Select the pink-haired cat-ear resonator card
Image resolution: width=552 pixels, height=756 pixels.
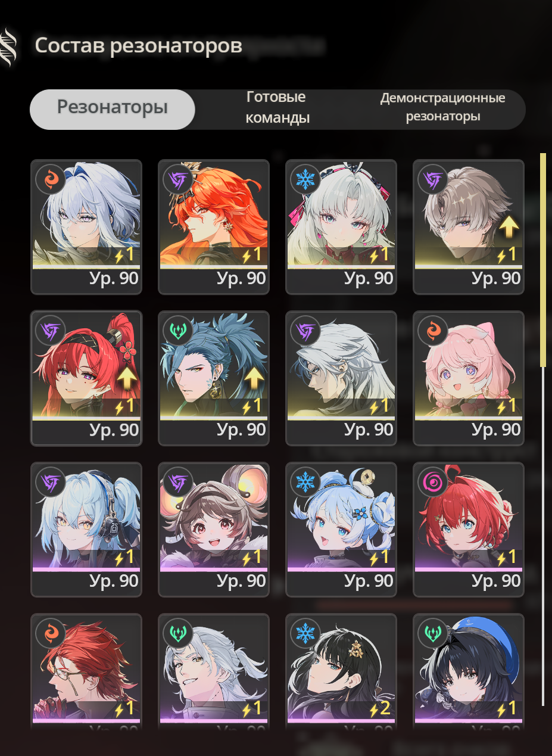pyautogui.click(x=469, y=378)
